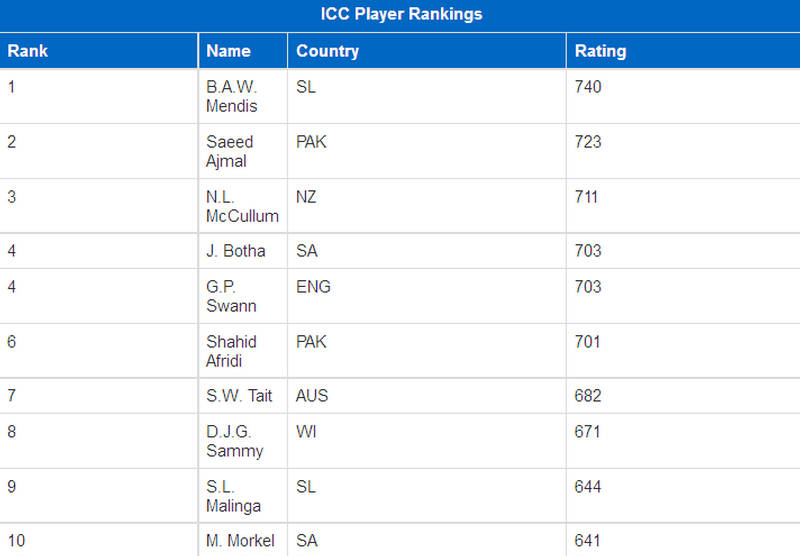Click player name D.J.G. Sammy
This screenshot has height=556, width=800.
coord(235,441)
